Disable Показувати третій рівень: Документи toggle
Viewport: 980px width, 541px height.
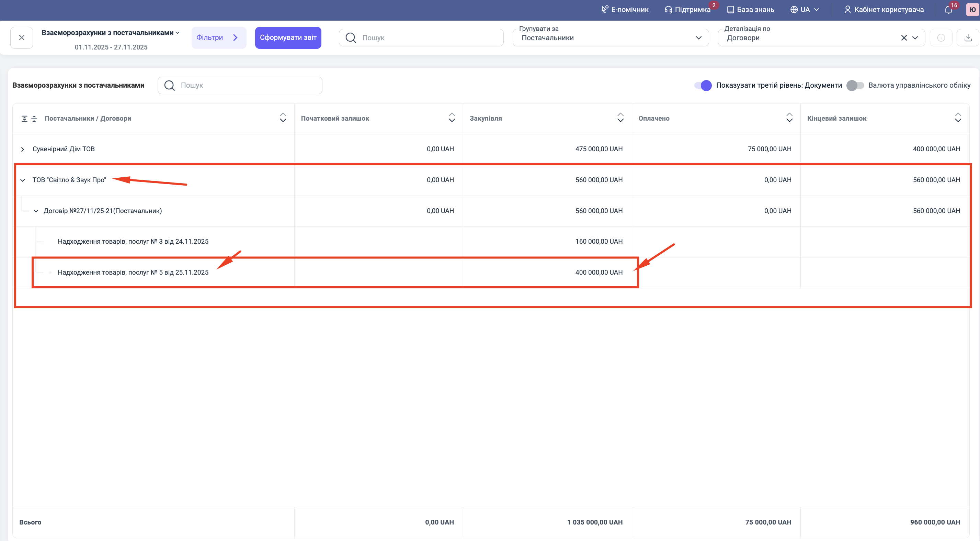[703, 85]
